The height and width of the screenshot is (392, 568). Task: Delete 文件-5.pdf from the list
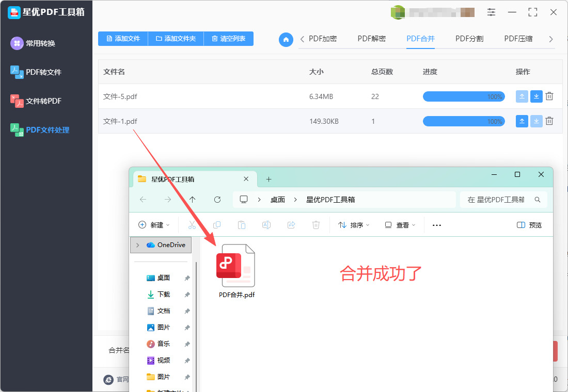[x=549, y=96]
